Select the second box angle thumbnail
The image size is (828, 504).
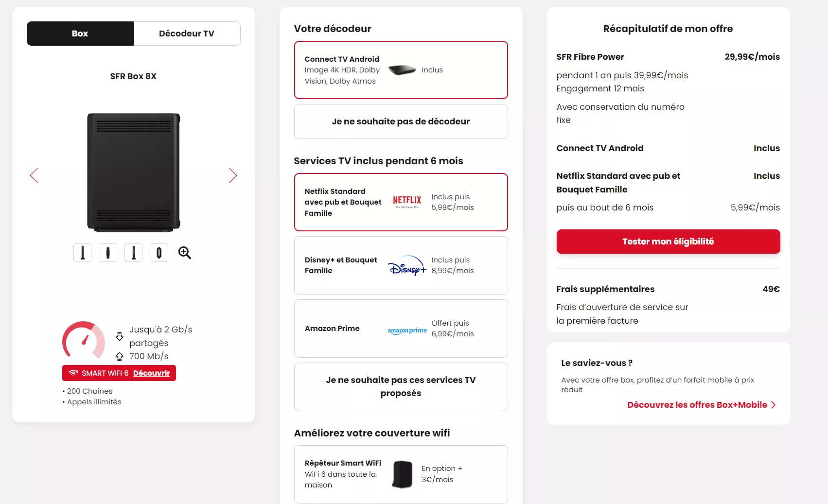pos(108,253)
